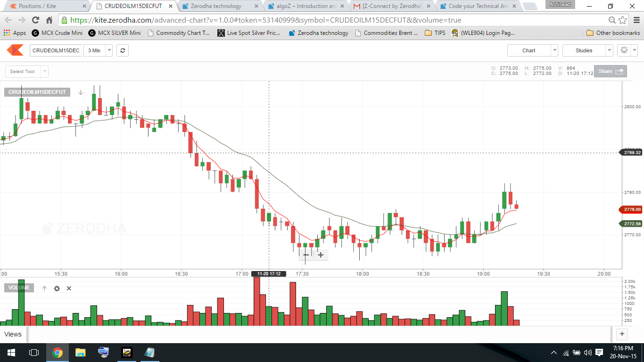Click the browser forward arrow
Screen dimensions: 644x362
pos(22,20)
